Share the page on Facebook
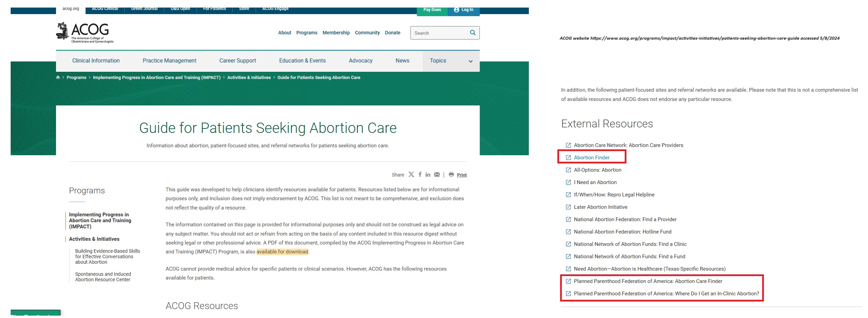The width and height of the screenshot is (868, 318). [420, 174]
